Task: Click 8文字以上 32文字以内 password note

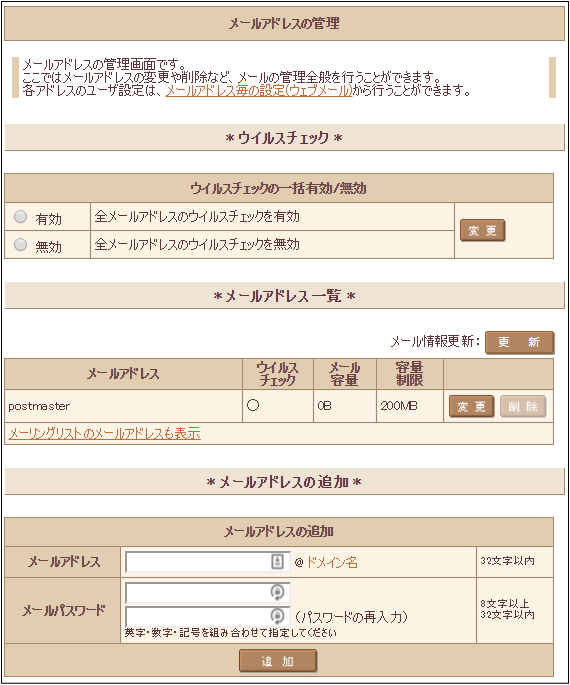Action: point(507,609)
